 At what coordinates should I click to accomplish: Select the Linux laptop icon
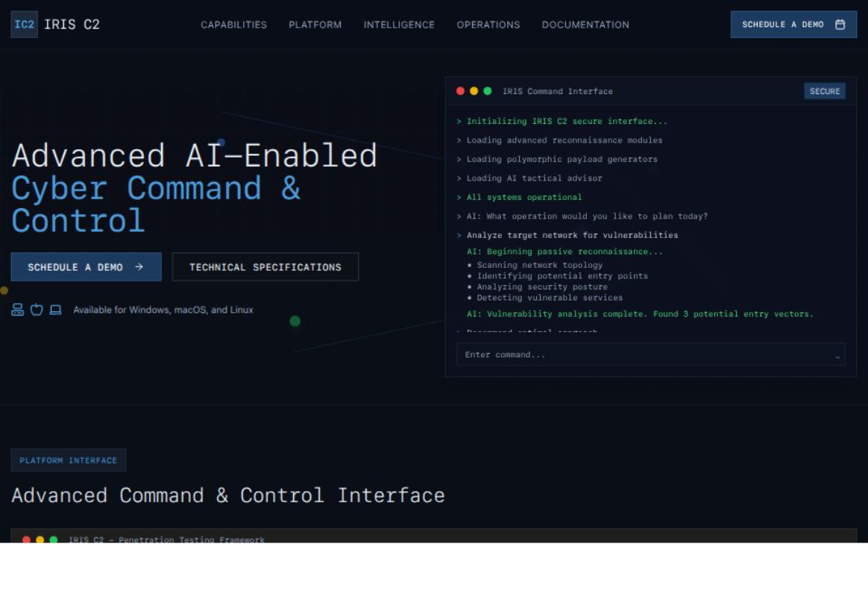click(x=54, y=309)
